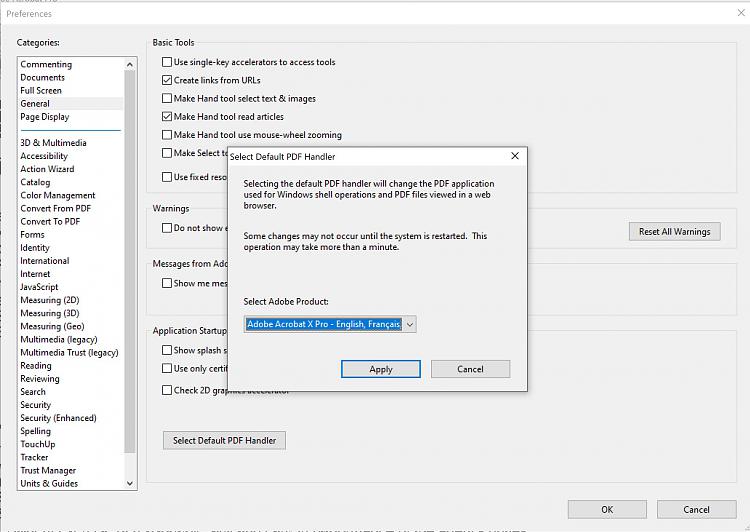Toggle Make Hand tool select text & images

[167, 99]
